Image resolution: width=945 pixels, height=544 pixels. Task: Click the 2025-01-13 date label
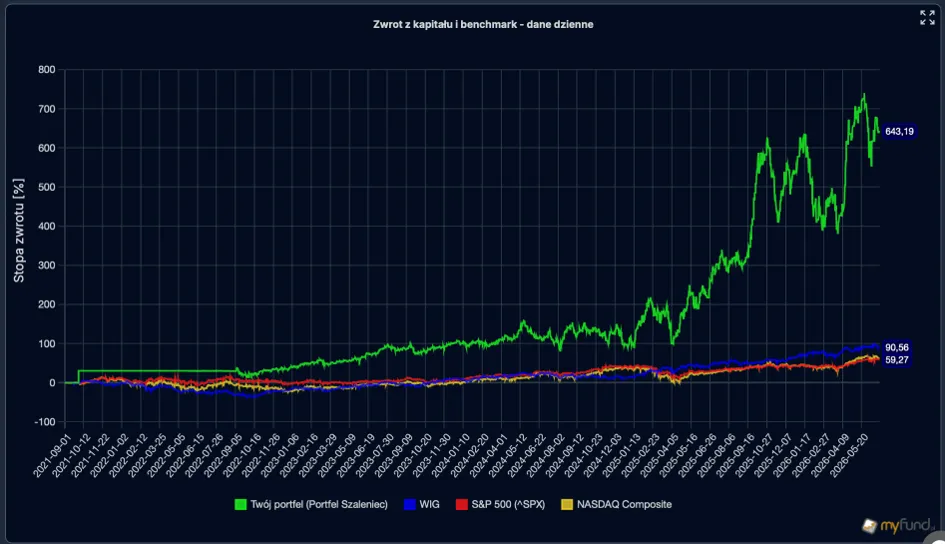(x=620, y=455)
